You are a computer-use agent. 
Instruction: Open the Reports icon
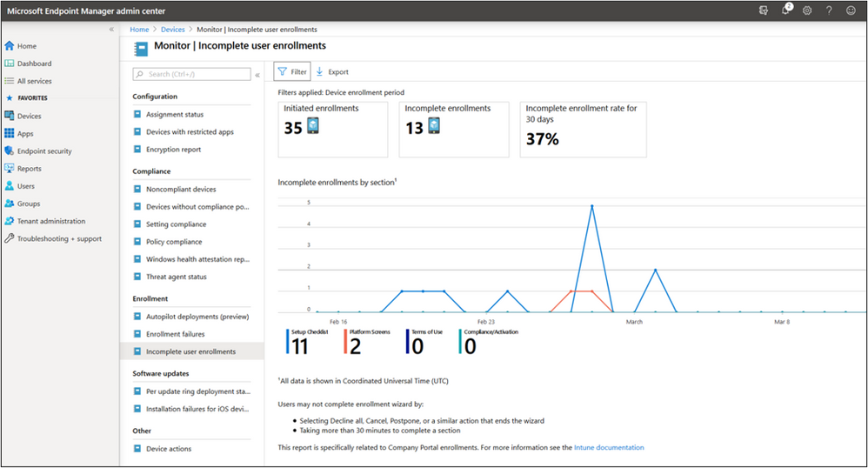(9, 169)
